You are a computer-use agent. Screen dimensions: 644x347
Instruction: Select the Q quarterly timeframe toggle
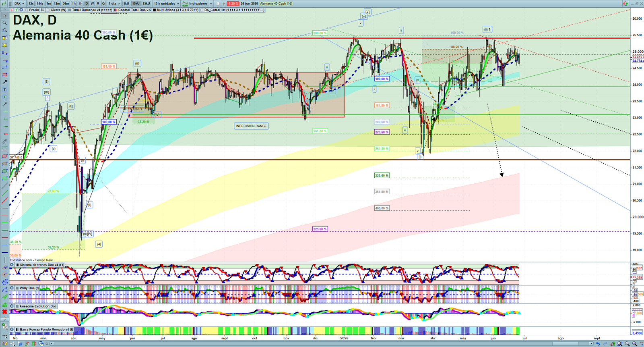103,4
